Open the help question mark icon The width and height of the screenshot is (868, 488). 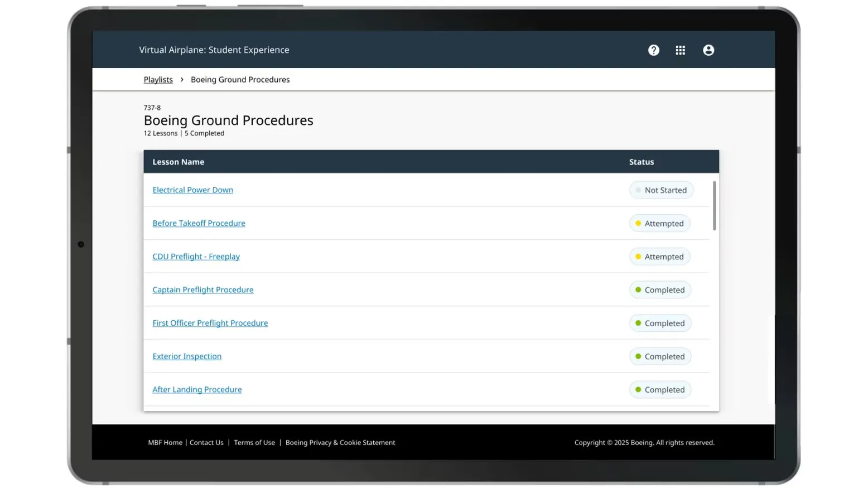click(x=653, y=50)
